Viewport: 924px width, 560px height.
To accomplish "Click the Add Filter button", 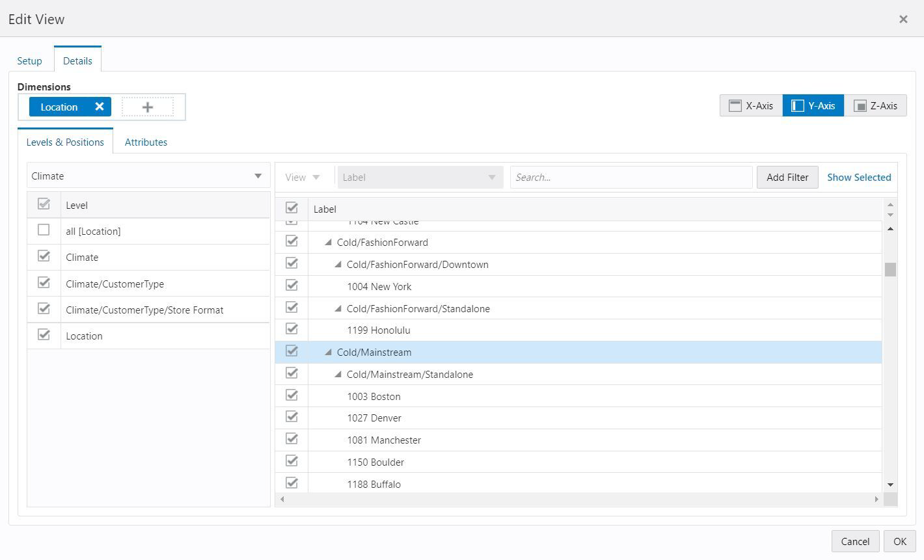I will tap(787, 177).
